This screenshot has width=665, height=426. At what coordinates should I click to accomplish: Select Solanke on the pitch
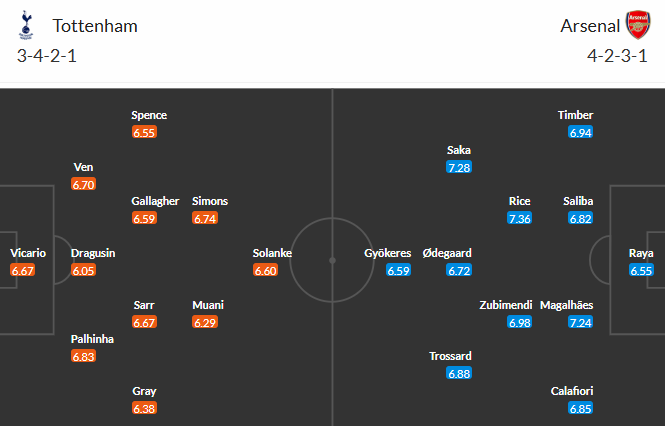tap(272, 253)
